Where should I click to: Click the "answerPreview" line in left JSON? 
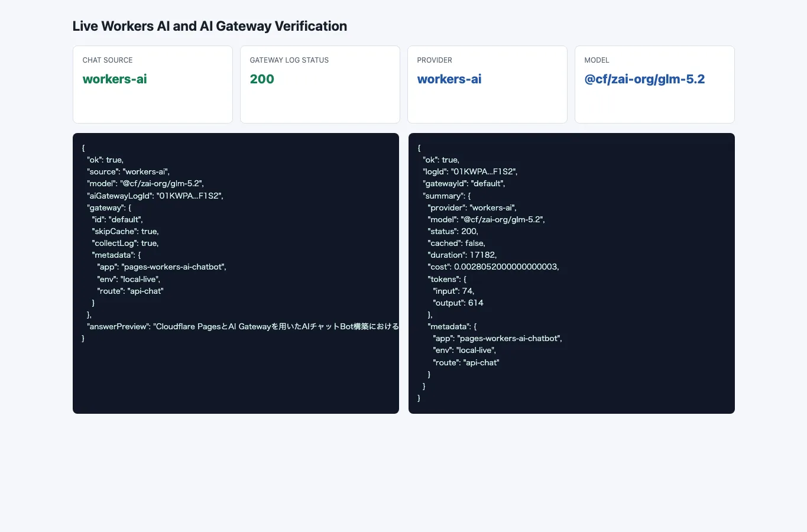point(243,326)
